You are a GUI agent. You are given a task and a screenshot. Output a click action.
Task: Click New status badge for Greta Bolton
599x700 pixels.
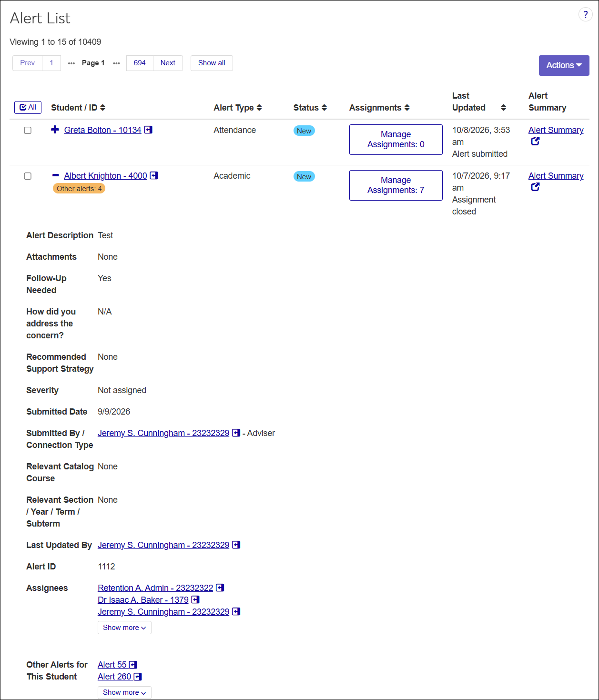click(x=304, y=131)
